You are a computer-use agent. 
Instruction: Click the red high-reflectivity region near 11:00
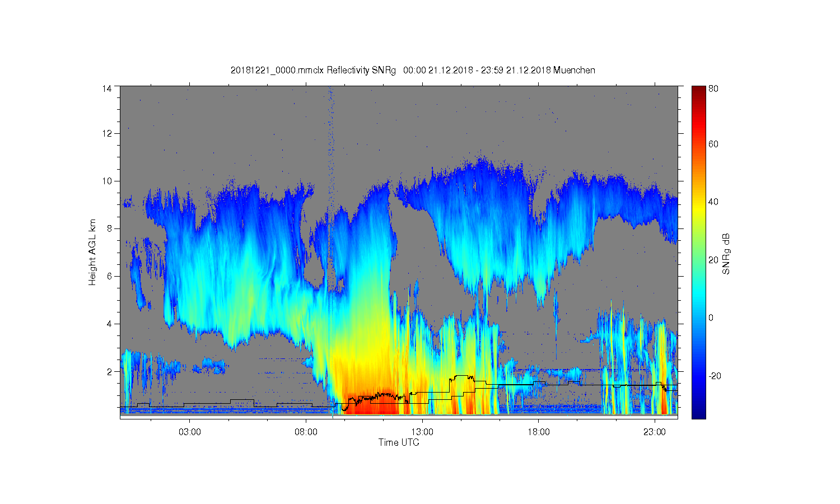click(372, 404)
